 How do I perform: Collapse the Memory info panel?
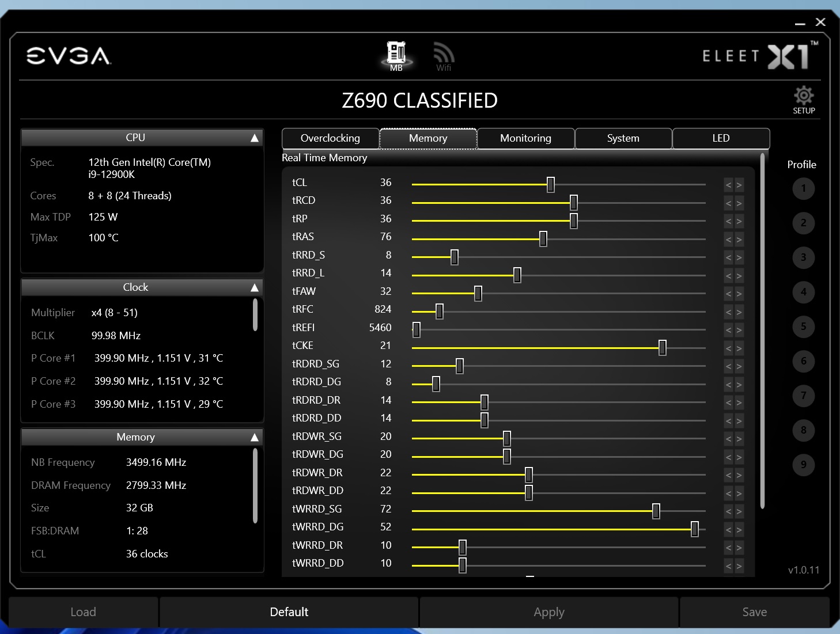coord(254,438)
